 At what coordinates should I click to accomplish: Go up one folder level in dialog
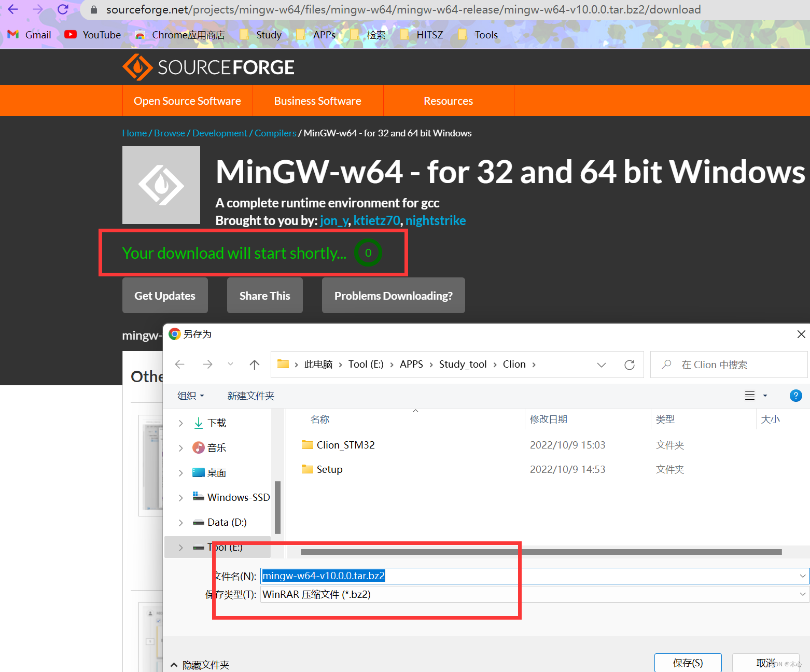point(254,365)
